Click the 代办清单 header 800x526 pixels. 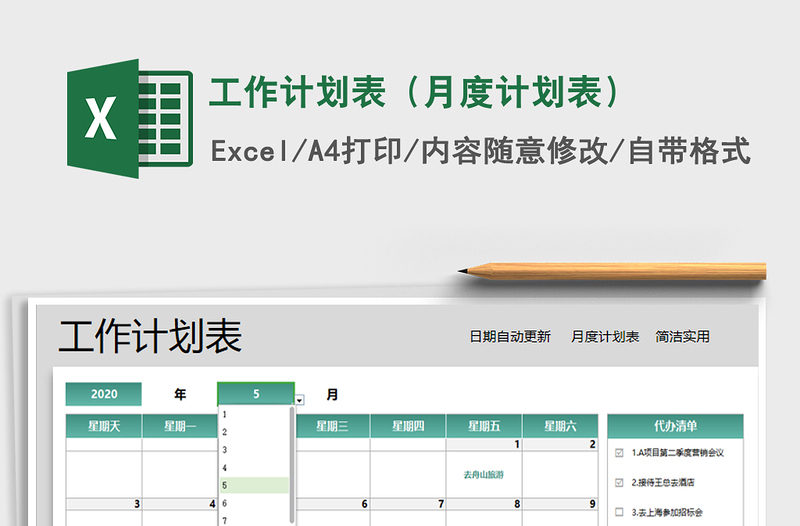[675, 425]
